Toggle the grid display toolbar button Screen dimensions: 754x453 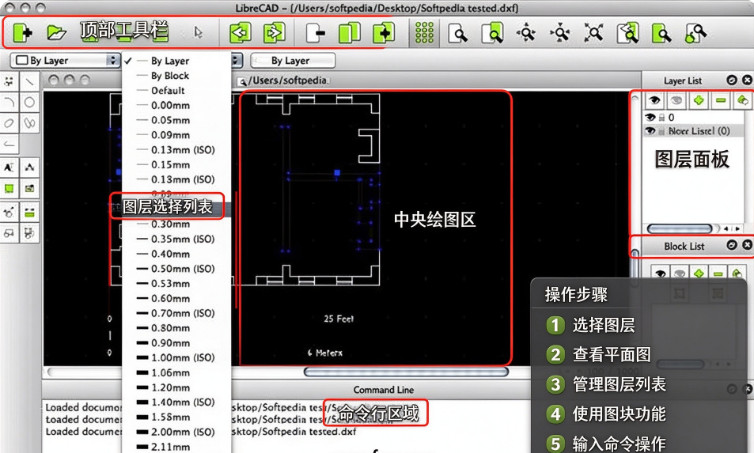click(424, 33)
